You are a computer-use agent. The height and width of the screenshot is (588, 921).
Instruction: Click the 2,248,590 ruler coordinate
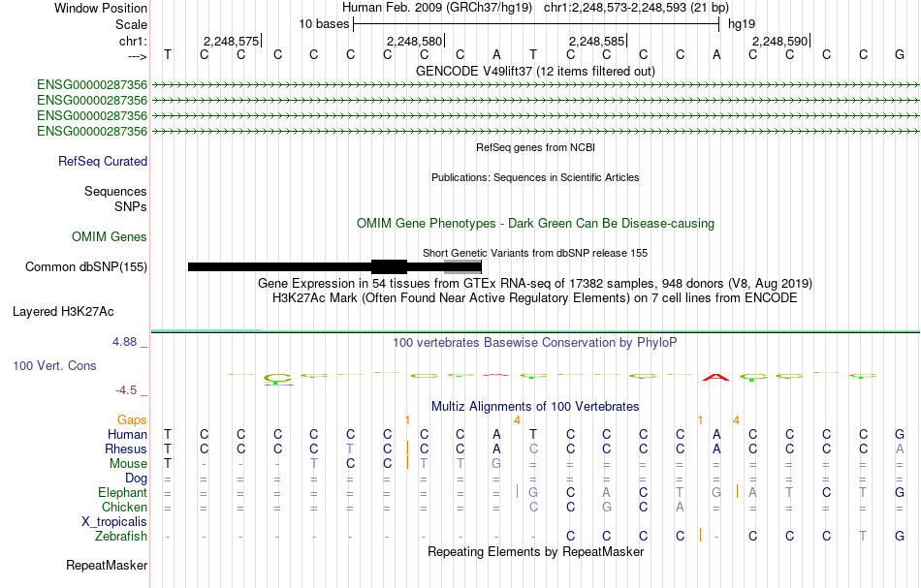tap(780, 41)
